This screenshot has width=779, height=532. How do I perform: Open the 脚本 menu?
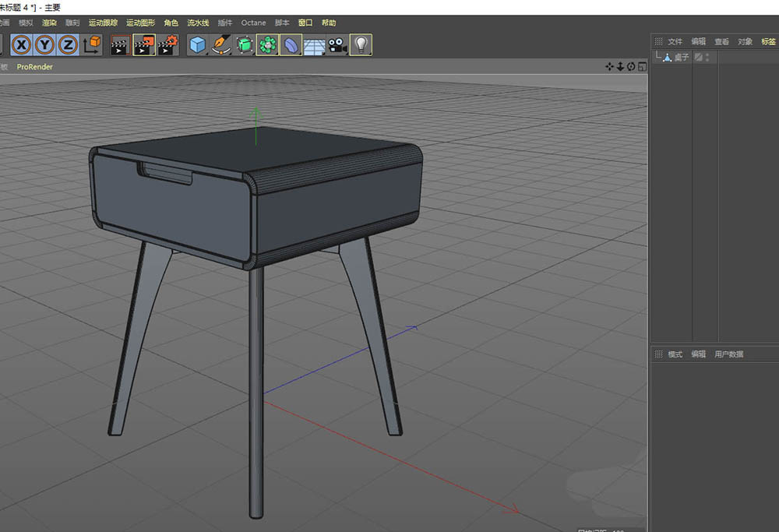click(x=282, y=23)
